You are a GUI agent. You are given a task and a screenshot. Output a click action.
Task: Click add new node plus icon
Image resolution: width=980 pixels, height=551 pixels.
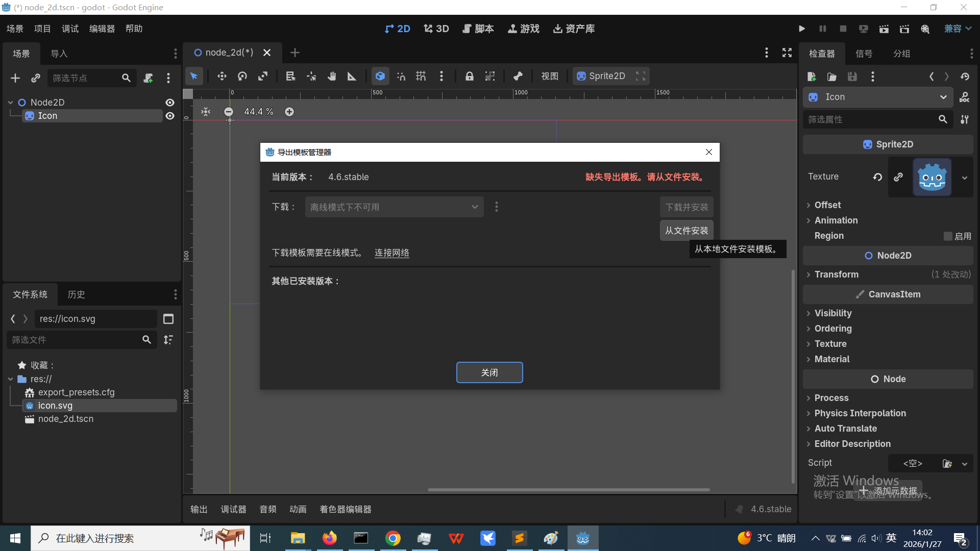[x=15, y=78]
